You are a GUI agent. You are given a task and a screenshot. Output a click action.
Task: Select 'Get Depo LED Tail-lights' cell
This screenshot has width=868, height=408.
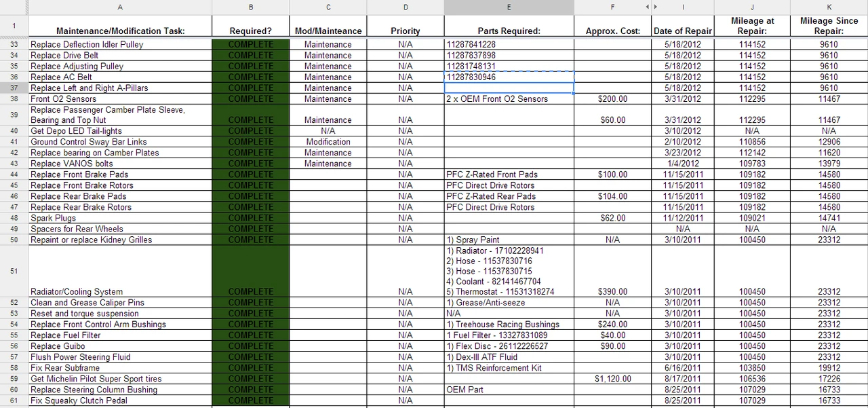[x=120, y=131]
